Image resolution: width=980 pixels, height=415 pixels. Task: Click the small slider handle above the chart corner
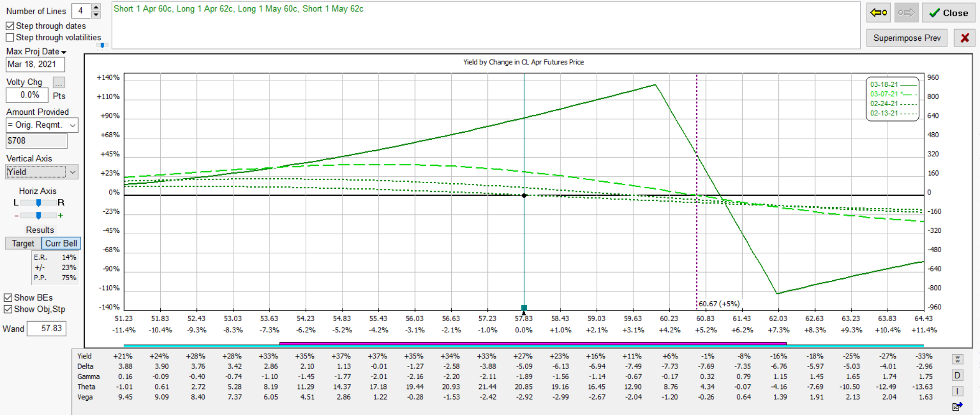point(103,45)
